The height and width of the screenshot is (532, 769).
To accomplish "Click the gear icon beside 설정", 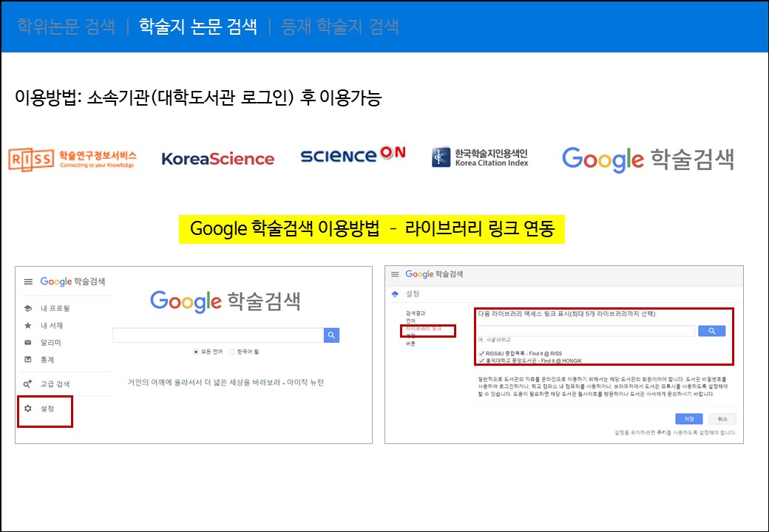I will 28,409.
